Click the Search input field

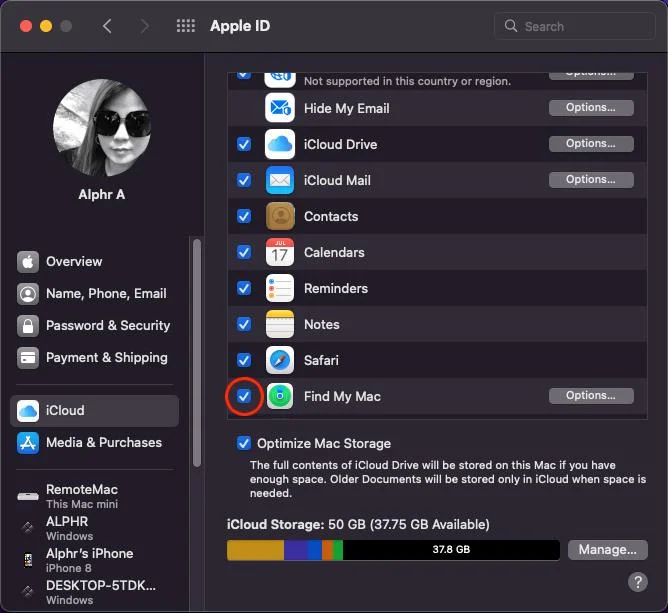pos(574,26)
